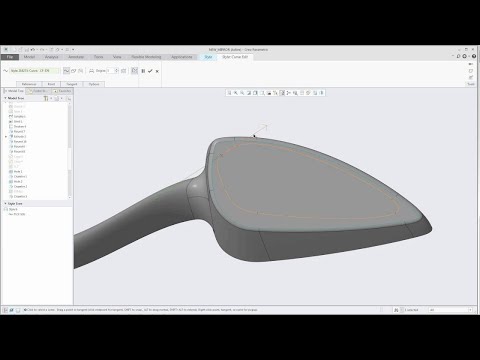The width and height of the screenshot is (480, 360).
Task: Switch to the Model ribbon tab
Action: point(29,57)
